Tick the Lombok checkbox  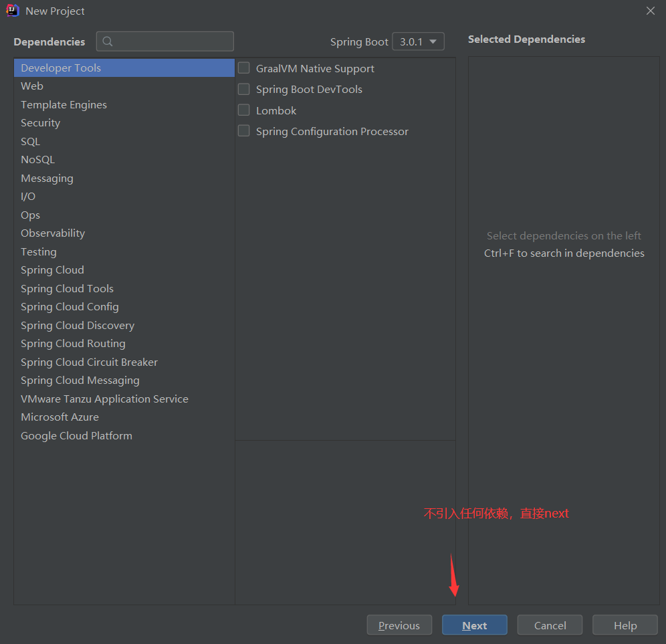click(x=244, y=110)
